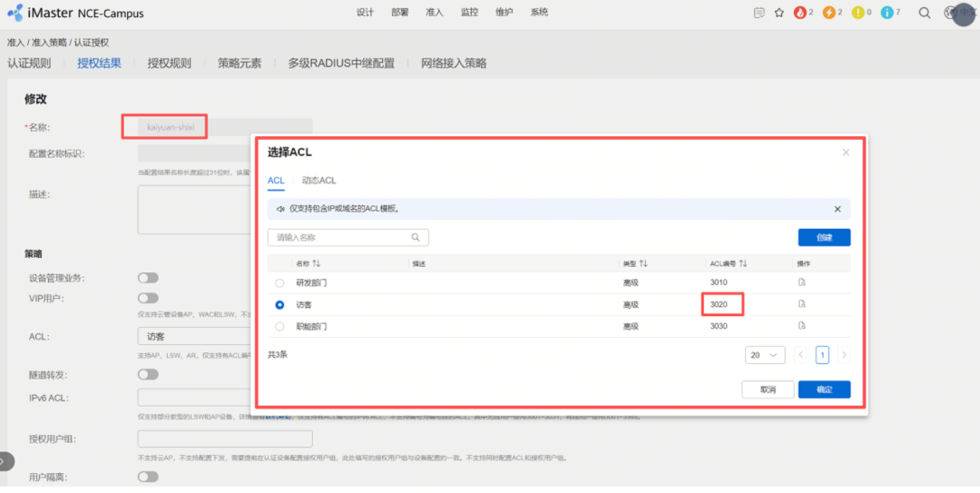Open the page size 20 dropdown
980x493 pixels.
tap(765, 355)
